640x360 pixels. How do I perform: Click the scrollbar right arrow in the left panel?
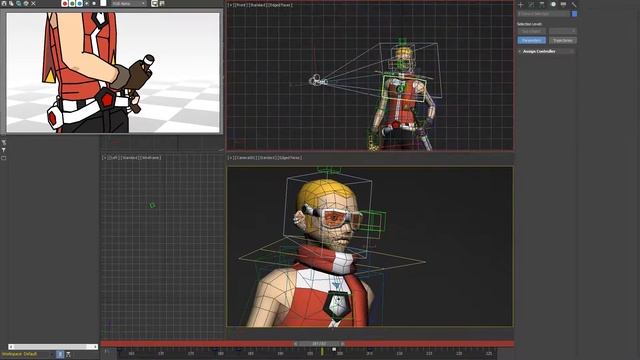pos(95,347)
